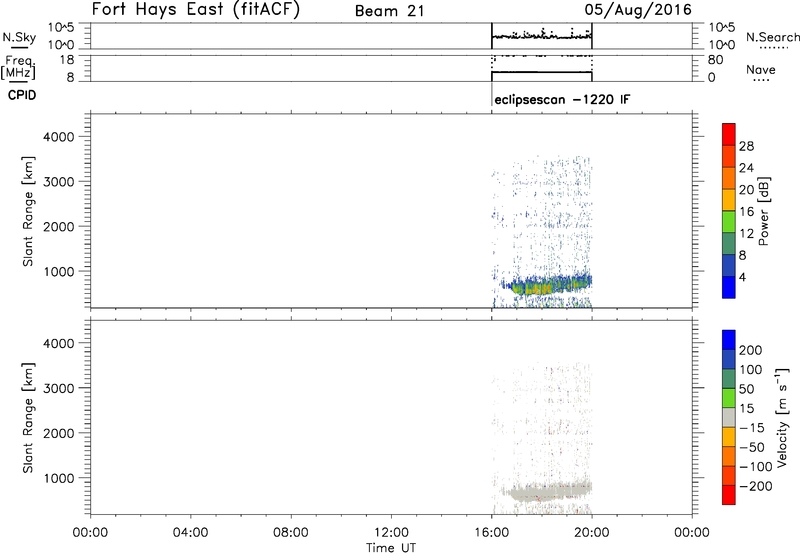Click the '2000' tick on power panel
The width and height of the screenshot is (800, 554).
[59, 226]
